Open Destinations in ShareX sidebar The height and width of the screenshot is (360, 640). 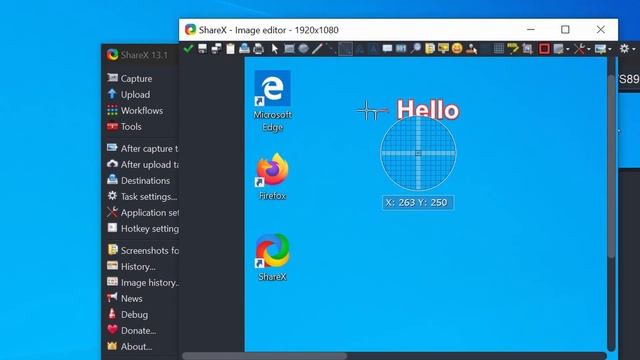click(138, 180)
